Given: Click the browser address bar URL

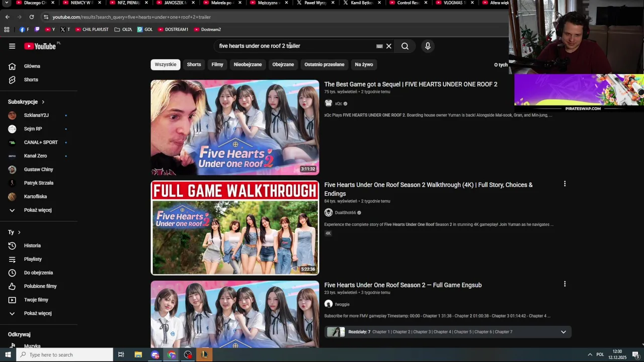Looking at the screenshot, I should (x=131, y=17).
